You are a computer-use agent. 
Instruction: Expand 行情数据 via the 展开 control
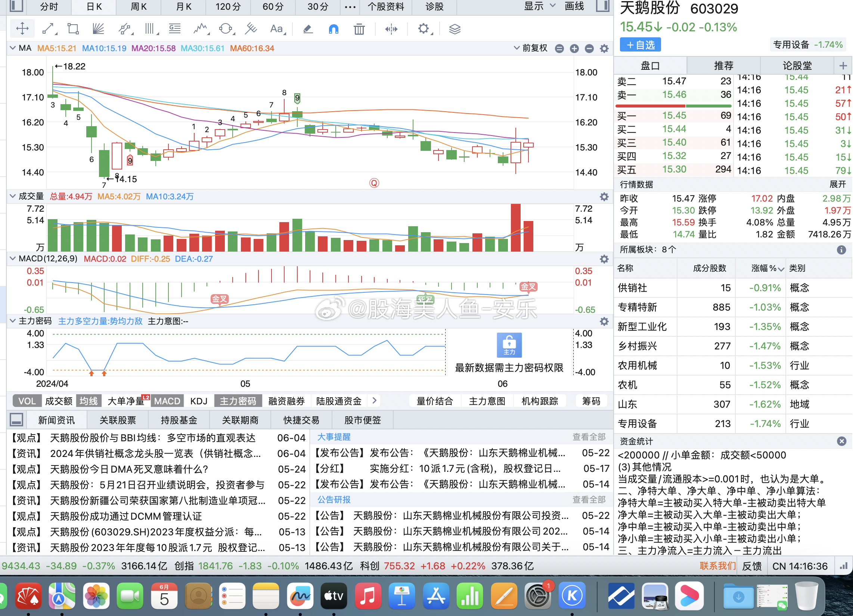tap(838, 185)
